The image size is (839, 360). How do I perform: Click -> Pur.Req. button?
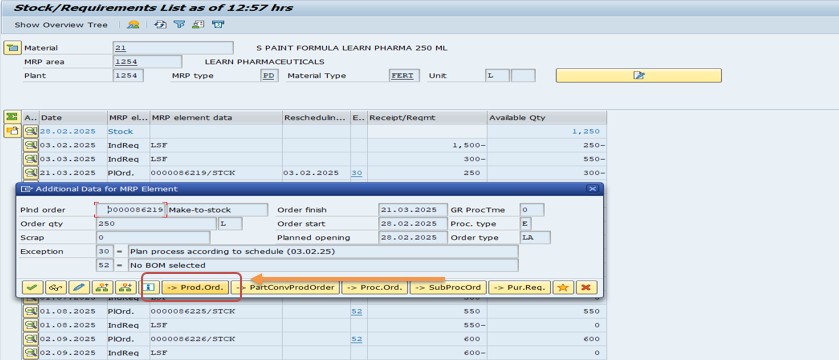point(519,287)
